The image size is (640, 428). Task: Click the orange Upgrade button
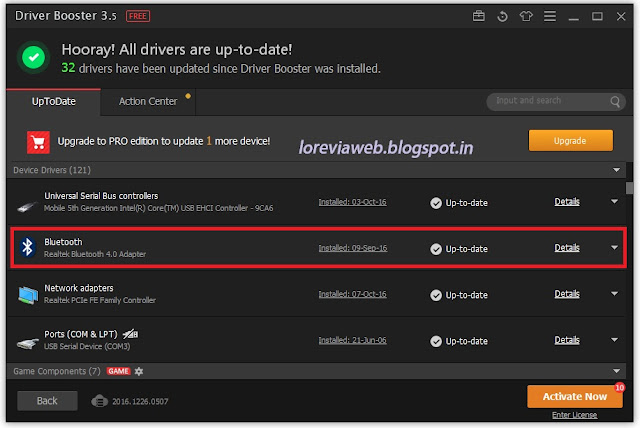(x=570, y=141)
